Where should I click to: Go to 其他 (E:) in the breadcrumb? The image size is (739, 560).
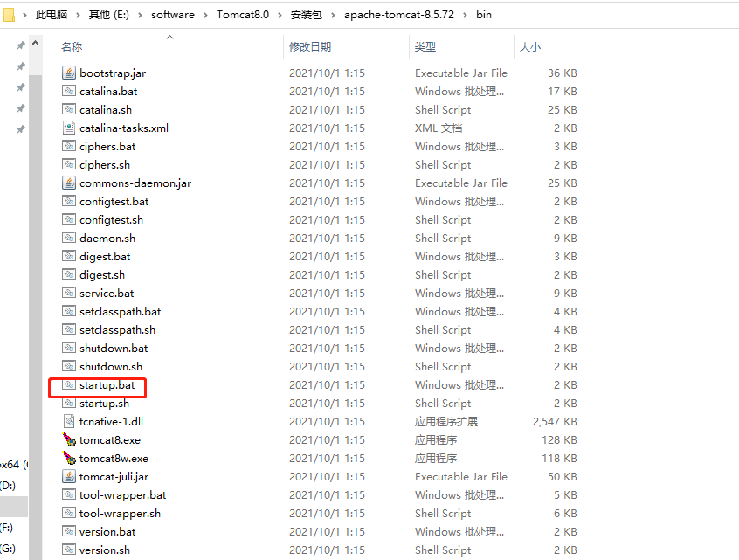tap(109, 15)
